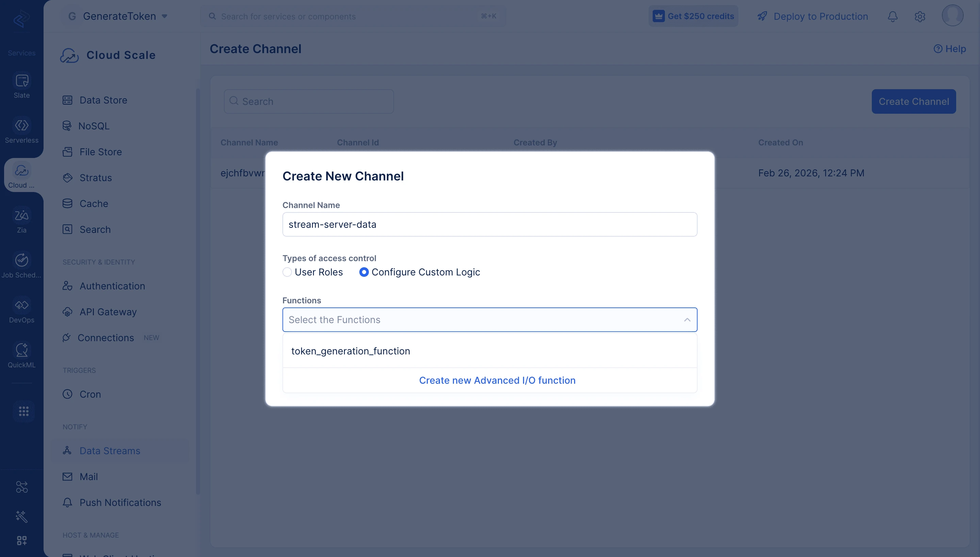
Task: Open the Slate service icon
Action: point(22,81)
